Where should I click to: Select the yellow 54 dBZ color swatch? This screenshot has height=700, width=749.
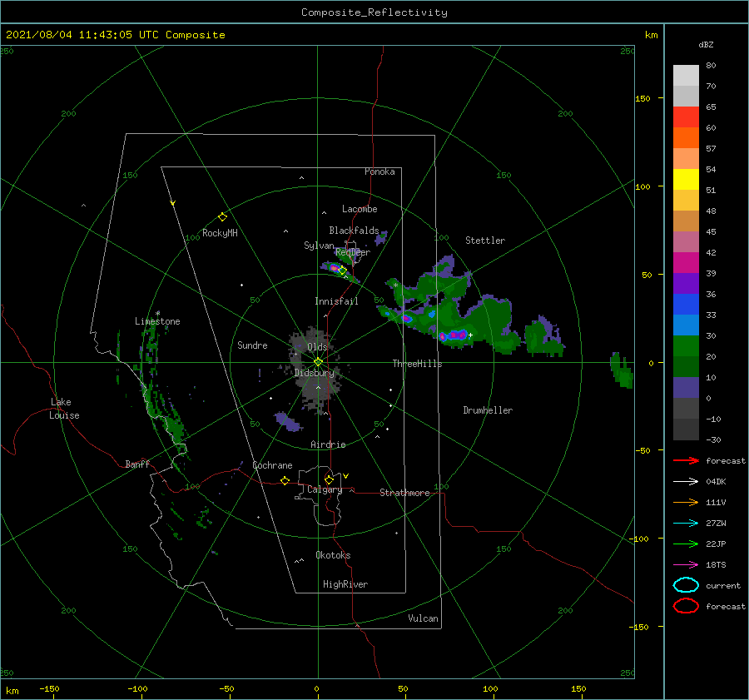click(686, 179)
